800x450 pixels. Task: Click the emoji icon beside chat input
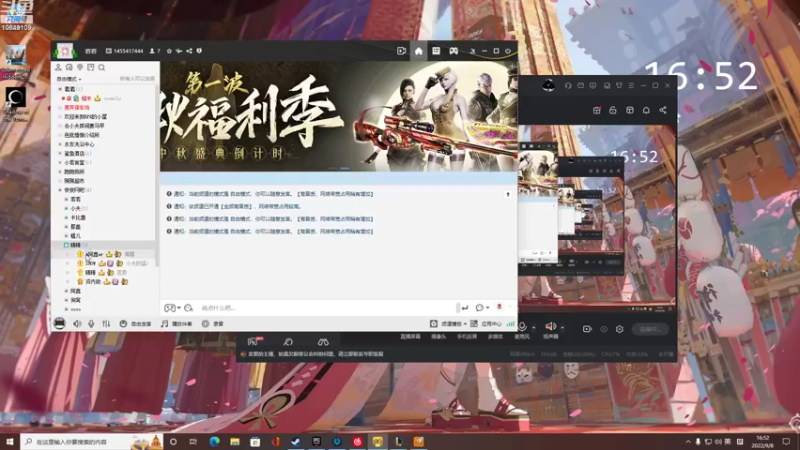pyautogui.click(x=188, y=308)
